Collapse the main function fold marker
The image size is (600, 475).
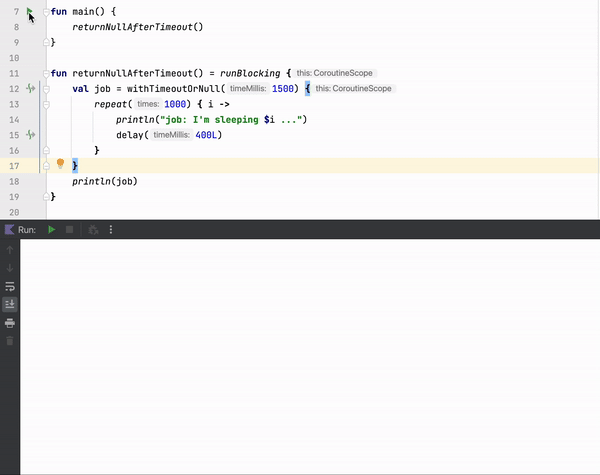click(x=46, y=11)
